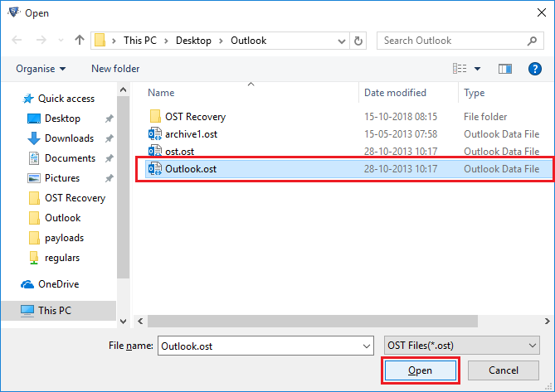Close the Open dialog
The image size is (555, 392).
(542, 12)
